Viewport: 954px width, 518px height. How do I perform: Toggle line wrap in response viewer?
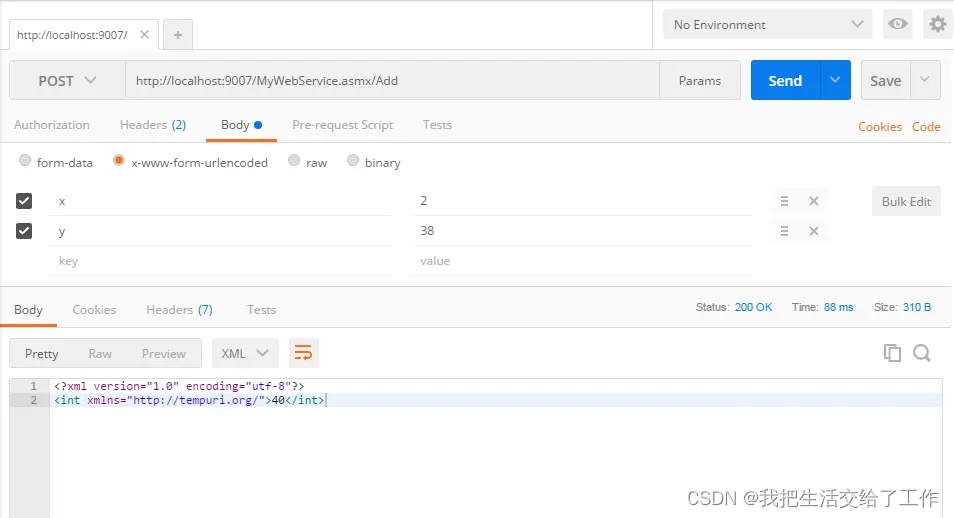pyautogui.click(x=303, y=353)
